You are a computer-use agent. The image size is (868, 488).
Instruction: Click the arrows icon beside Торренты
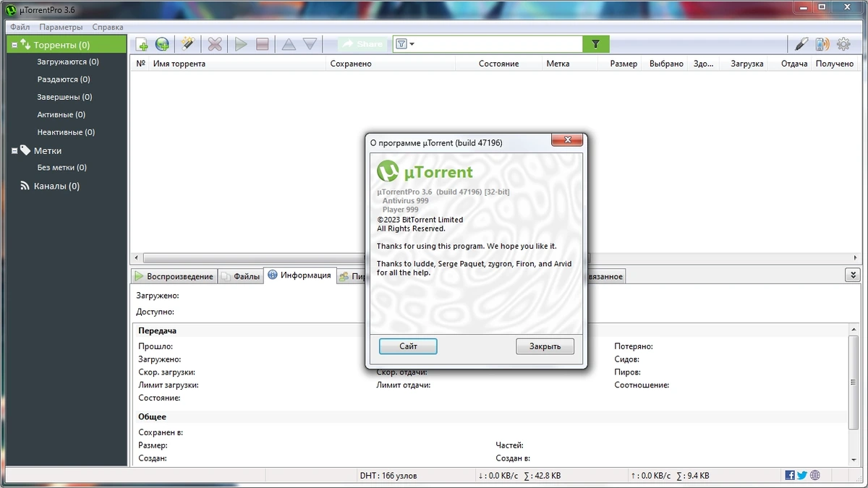(25, 45)
